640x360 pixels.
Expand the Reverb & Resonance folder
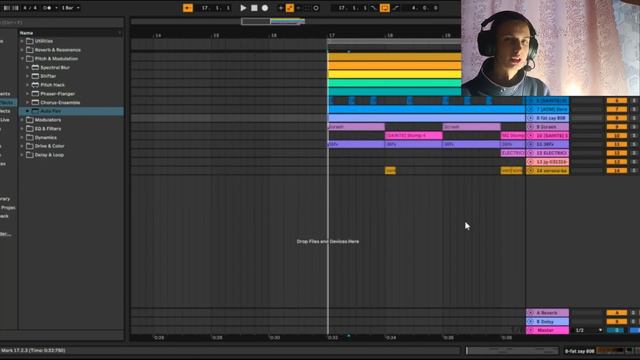click(x=22, y=50)
